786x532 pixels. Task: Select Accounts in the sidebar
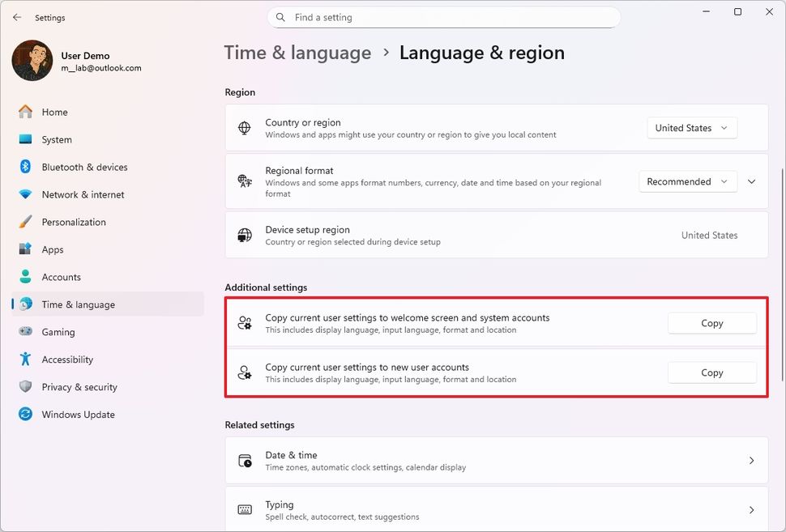pos(62,277)
